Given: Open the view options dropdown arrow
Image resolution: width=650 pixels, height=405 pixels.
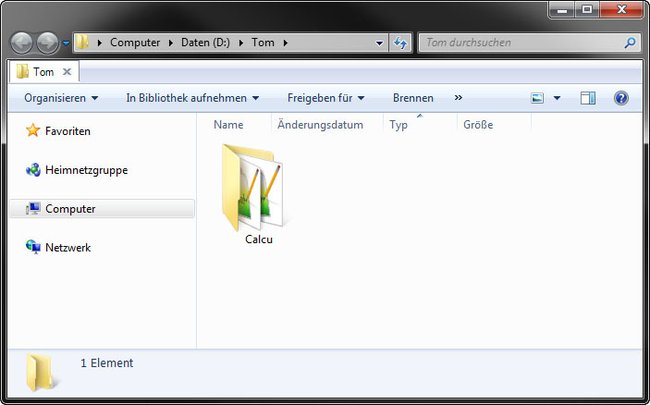Looking at the screenshot, I should (x=557, y=98).
